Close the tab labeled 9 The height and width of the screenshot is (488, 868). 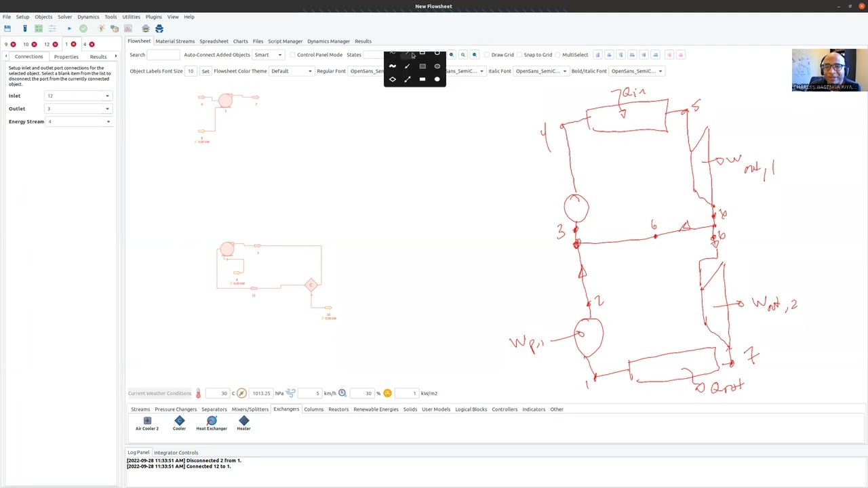pyautogui.click(x=13, y=45)
